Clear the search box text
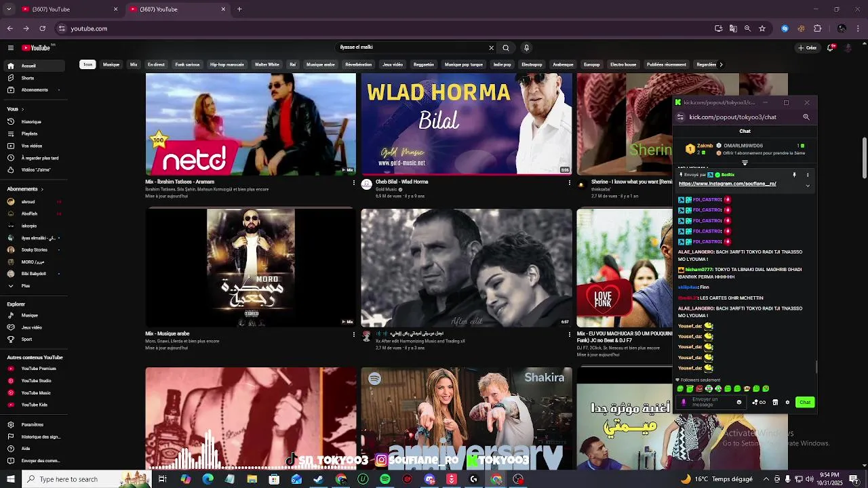This screenshot has height=488, width=868. point(491,47)
